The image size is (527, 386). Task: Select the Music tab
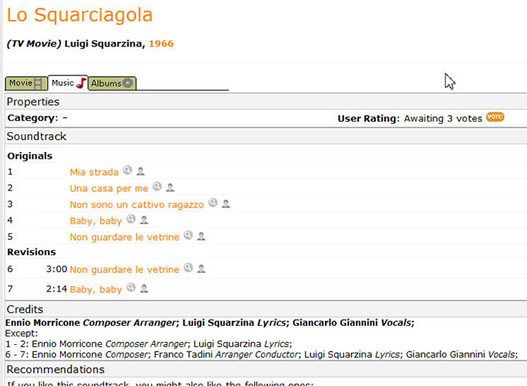point(68,83)
